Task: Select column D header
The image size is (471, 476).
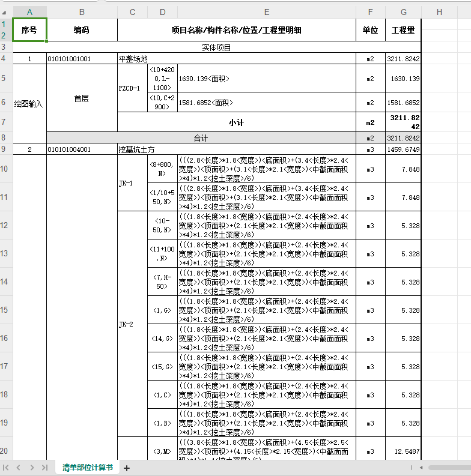Action: tap(163, 12)
